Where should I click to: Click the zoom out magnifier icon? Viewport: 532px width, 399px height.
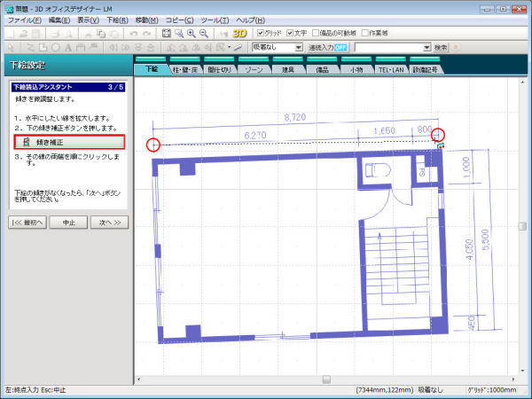click(205, 33)
